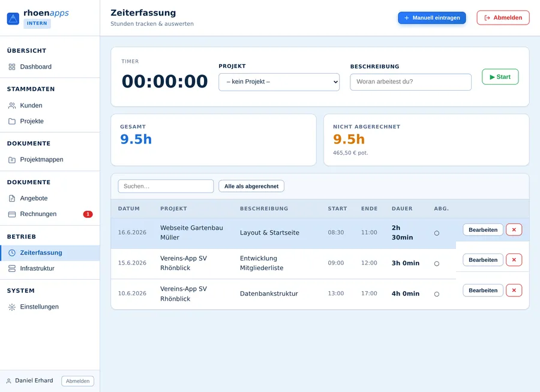Screen dimensions: 540x392
Task: Click the Daniel Erhard user name
Action: coord(34,381)
